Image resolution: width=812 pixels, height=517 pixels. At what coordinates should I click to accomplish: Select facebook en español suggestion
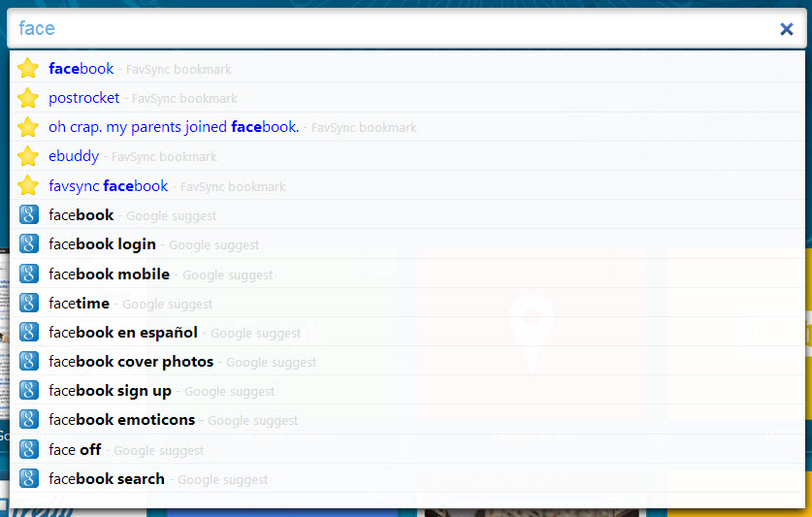(123, 333)
